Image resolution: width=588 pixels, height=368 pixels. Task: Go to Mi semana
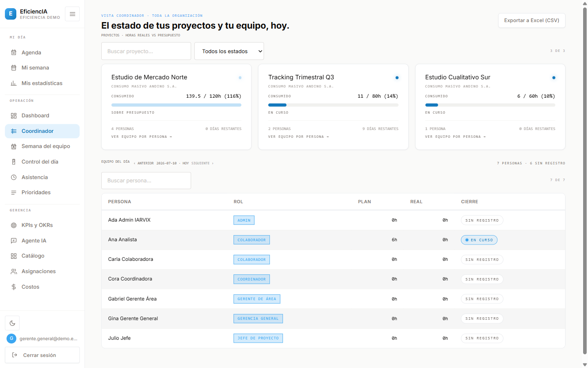(x=42, y=68)
